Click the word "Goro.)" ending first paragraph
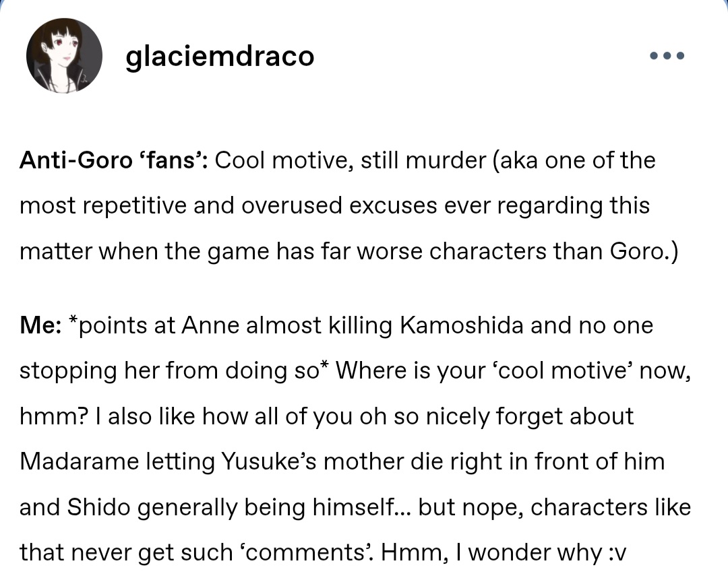The width and height of the screenshot is (728, 588). pyautogui.click(x=644, y=251)
